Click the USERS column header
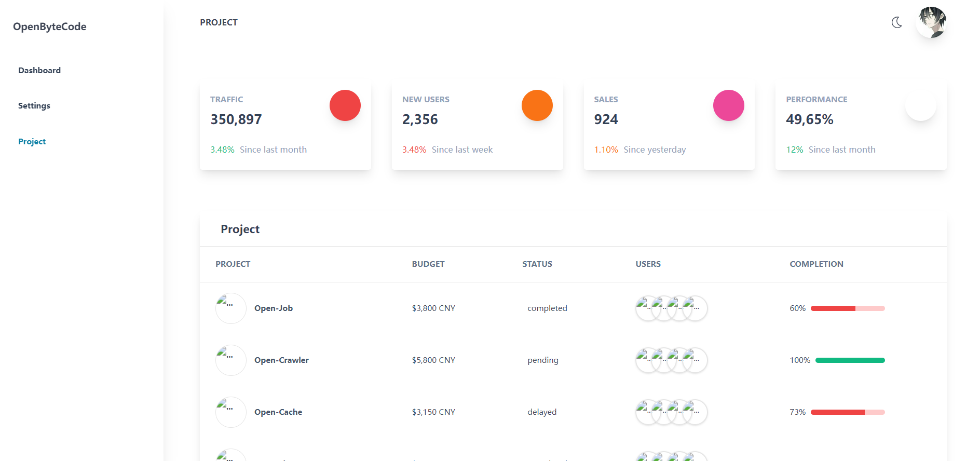 [x=648, y=264]
